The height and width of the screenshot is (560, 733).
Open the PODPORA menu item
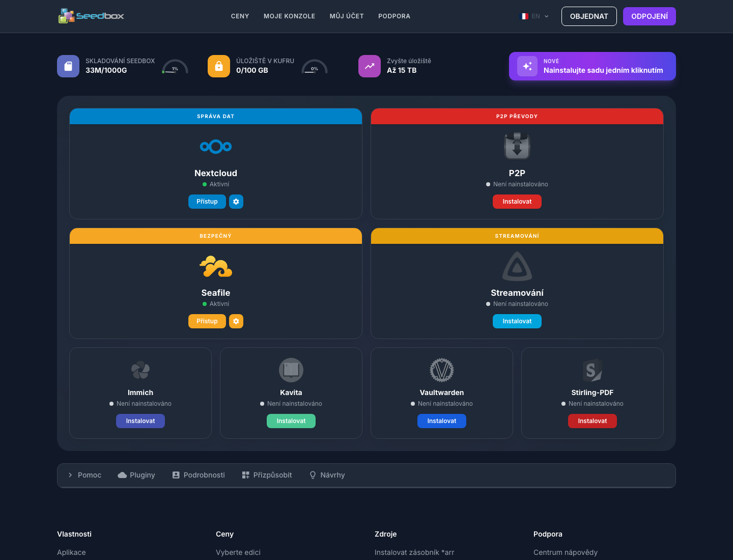tap(394, 16)
